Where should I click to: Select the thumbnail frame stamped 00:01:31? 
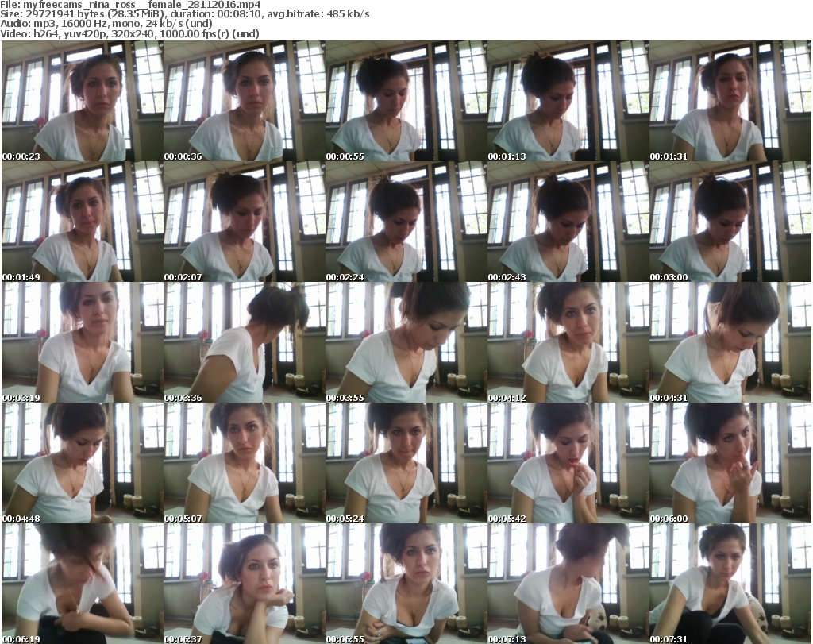(730, 101)
